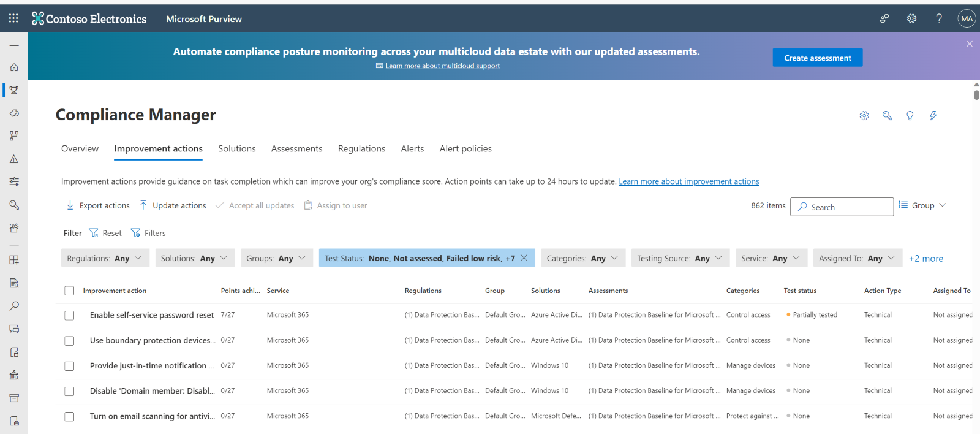This screenshot has width=980, height=434.
Task: Switch to the Alert policies tab
Action: [466, 148]
